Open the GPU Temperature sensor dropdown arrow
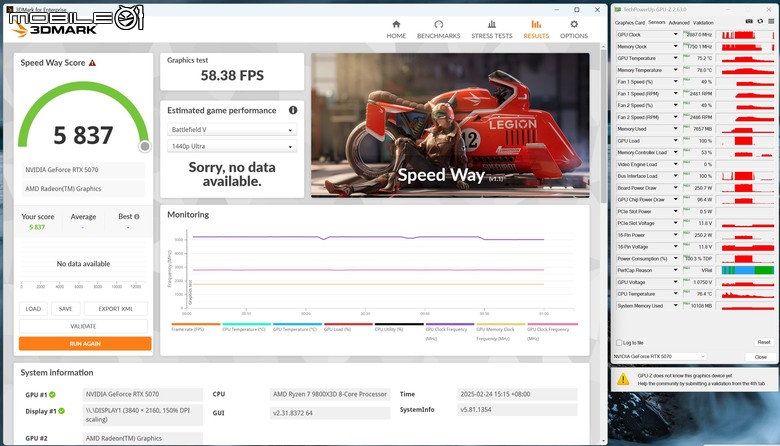This screenshot has height=446, width=780. pos(676,58)
